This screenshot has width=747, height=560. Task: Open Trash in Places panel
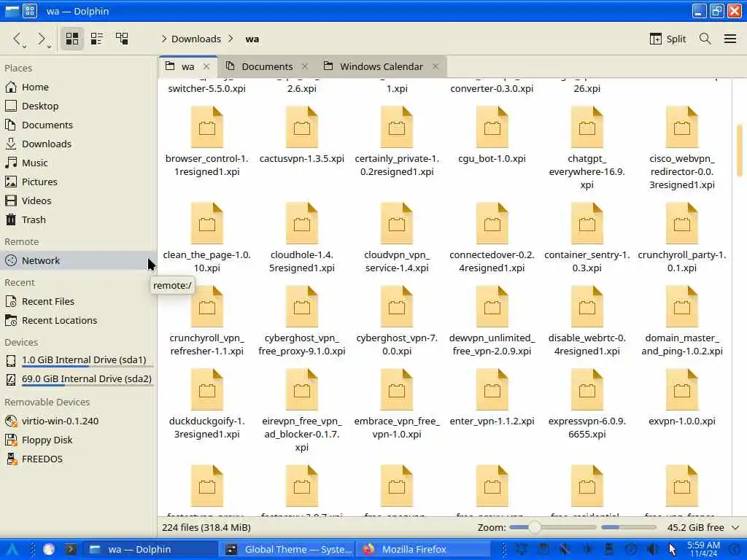(x=78, y=220)
